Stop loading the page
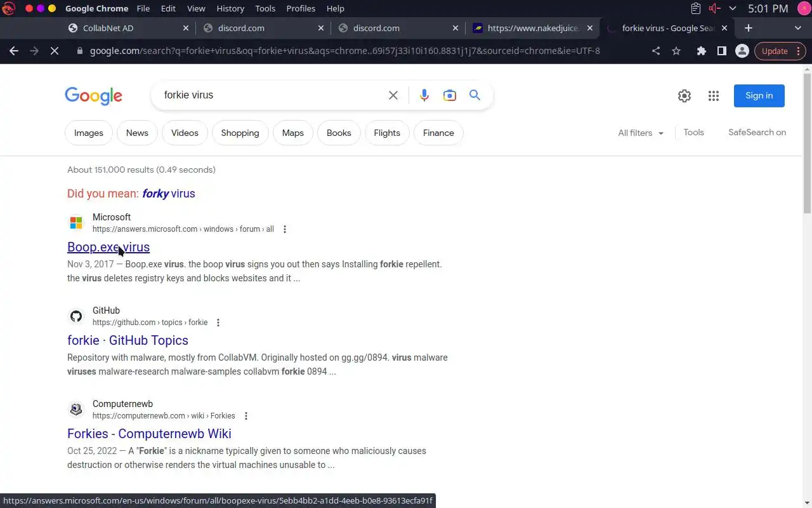The height and width of the screenshot is (508, 812). [55, 51]
